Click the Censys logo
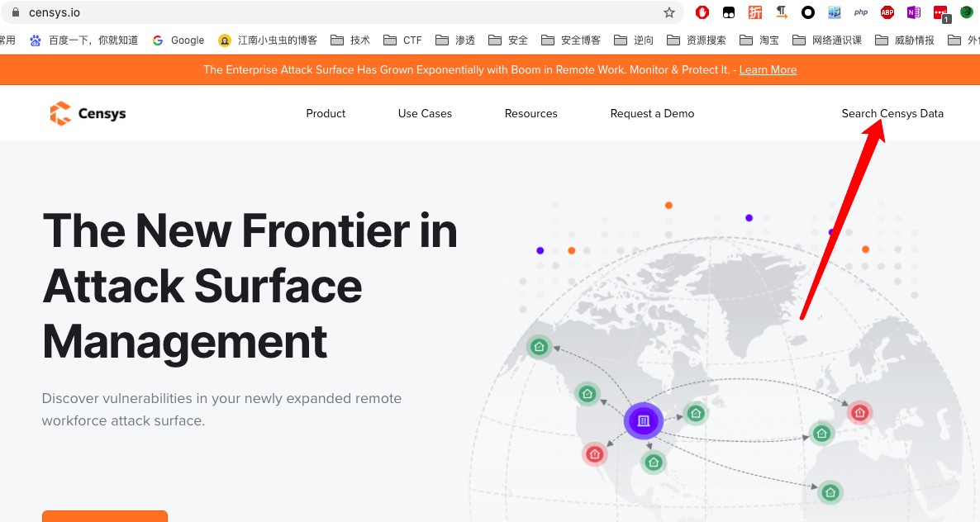This screenshot has height=522, width=980. [88, 114]
